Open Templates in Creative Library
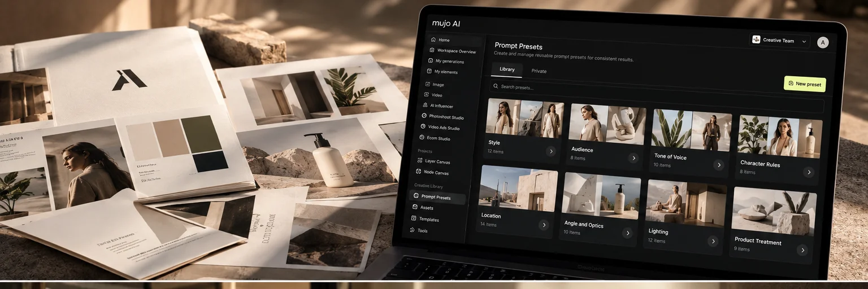 (x=426, y=219)
